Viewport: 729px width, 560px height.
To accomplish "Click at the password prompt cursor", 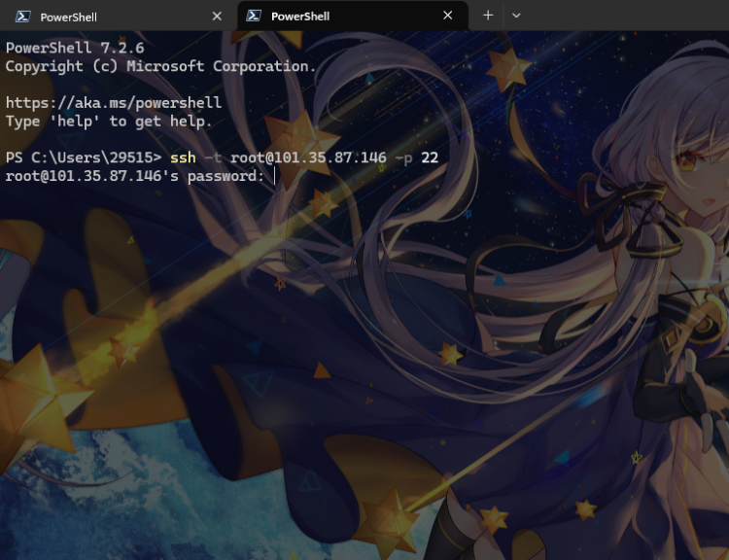I will click(275, 176).
